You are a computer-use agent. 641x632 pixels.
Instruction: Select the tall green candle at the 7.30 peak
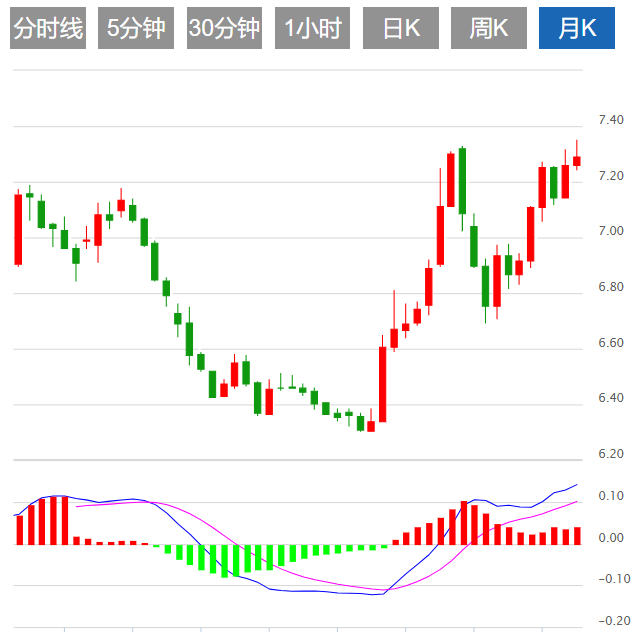462,181
